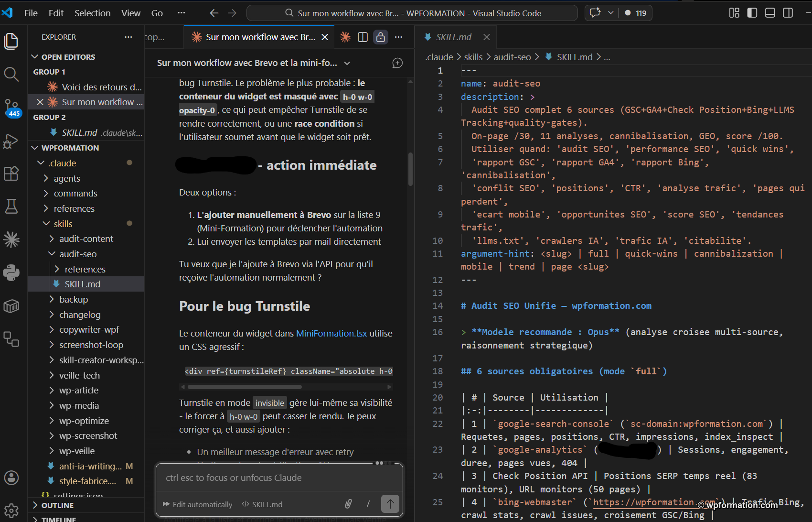Click the command center search box

pyautogui.click(x=412, y=13)
